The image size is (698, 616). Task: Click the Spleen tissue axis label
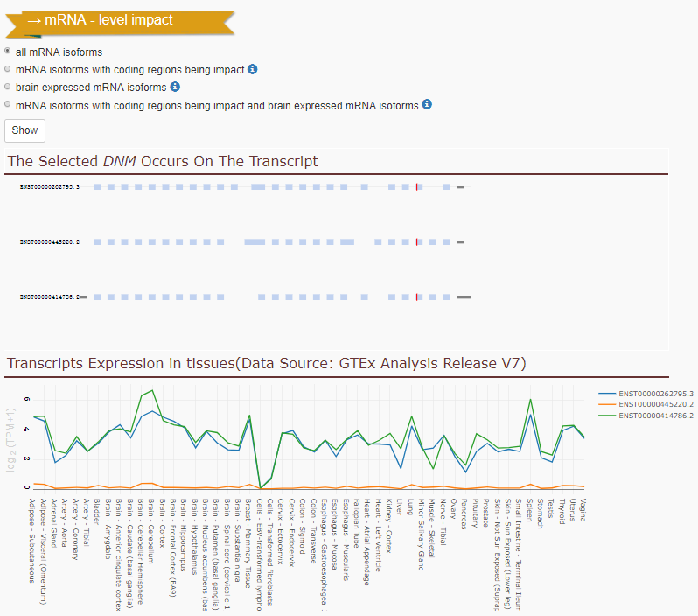530,510
